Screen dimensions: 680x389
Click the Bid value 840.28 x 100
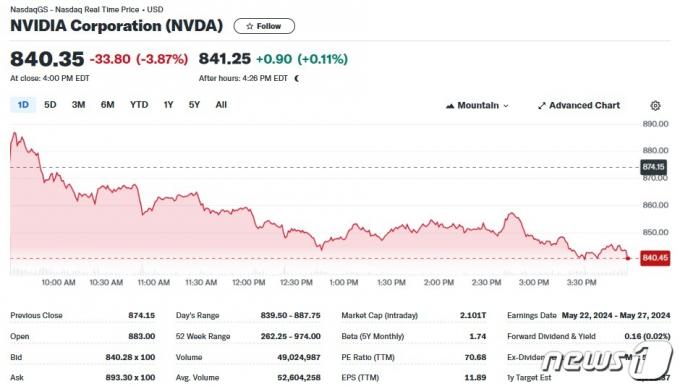(130, 357)
